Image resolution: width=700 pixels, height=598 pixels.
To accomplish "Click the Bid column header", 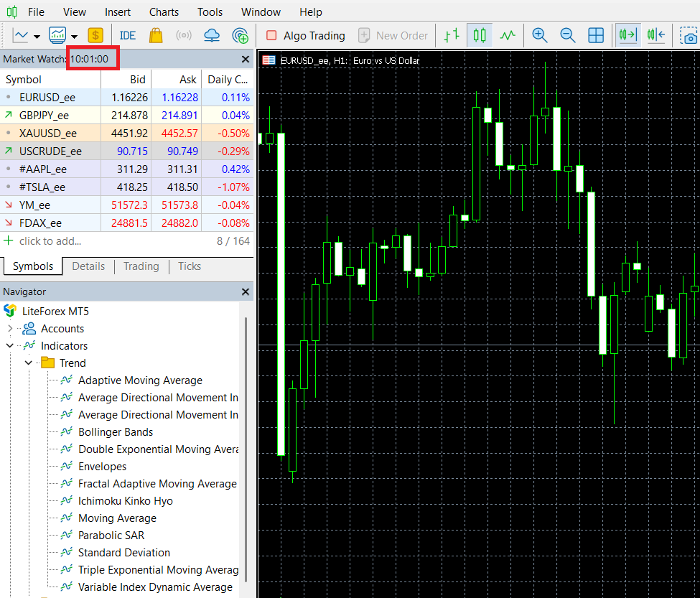I will click(126, 80).
